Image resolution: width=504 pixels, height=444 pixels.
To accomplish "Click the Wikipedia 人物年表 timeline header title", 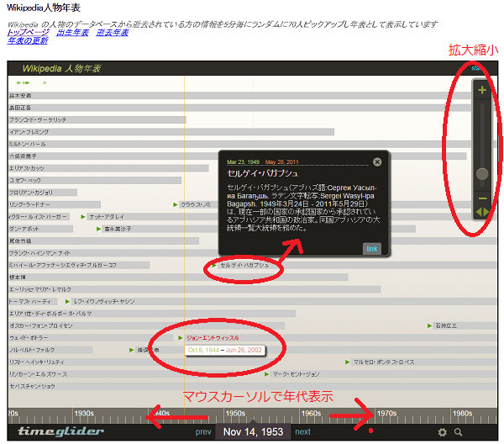I will (61, 68).
